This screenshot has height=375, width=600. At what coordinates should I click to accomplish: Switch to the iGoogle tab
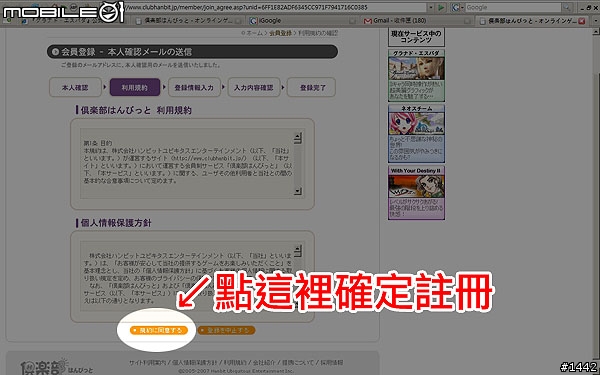click(x=302, y=21)
